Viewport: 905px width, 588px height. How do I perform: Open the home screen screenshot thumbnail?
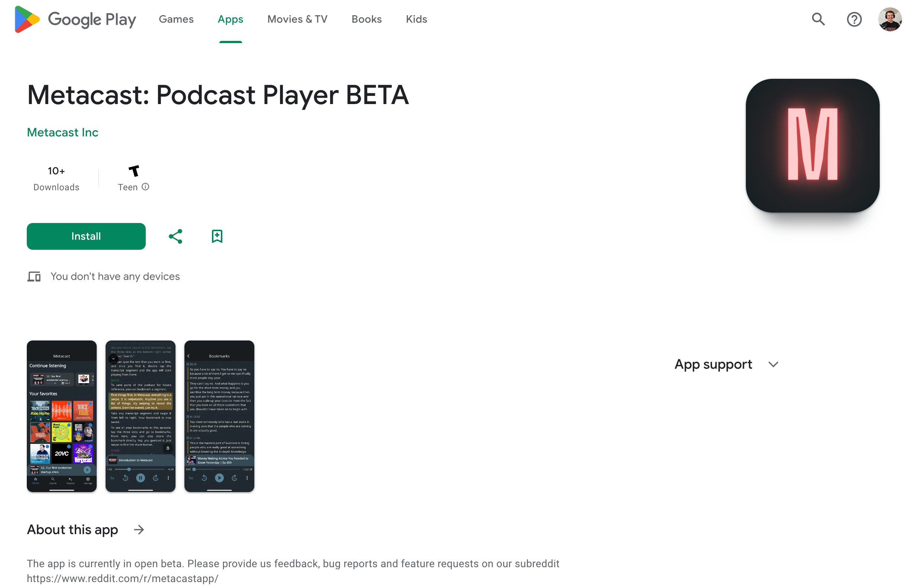click(62, 416)
